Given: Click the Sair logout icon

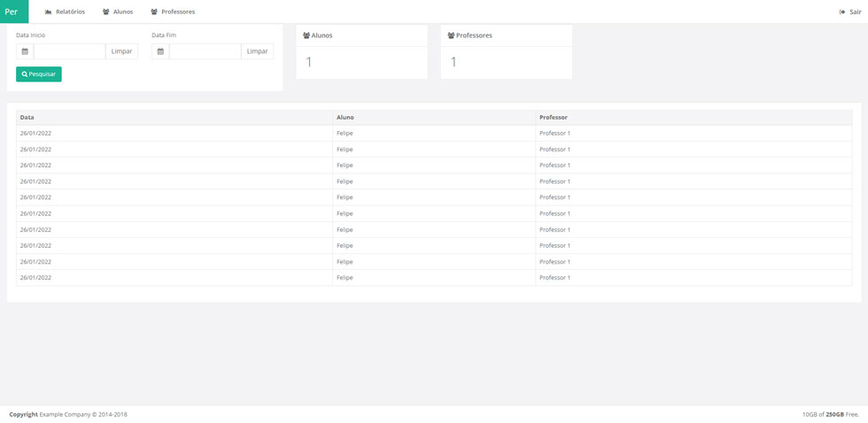Looking at the screenshot, I should (x=842, y=12).
